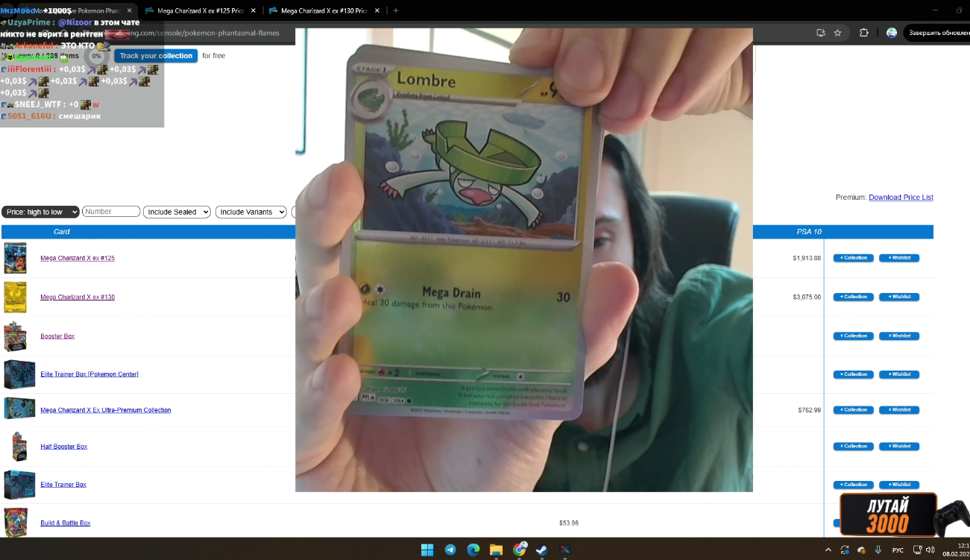
Task: Click the gold Mega Charizard X ex #130 thumbnail
Action: click(15, 297)
